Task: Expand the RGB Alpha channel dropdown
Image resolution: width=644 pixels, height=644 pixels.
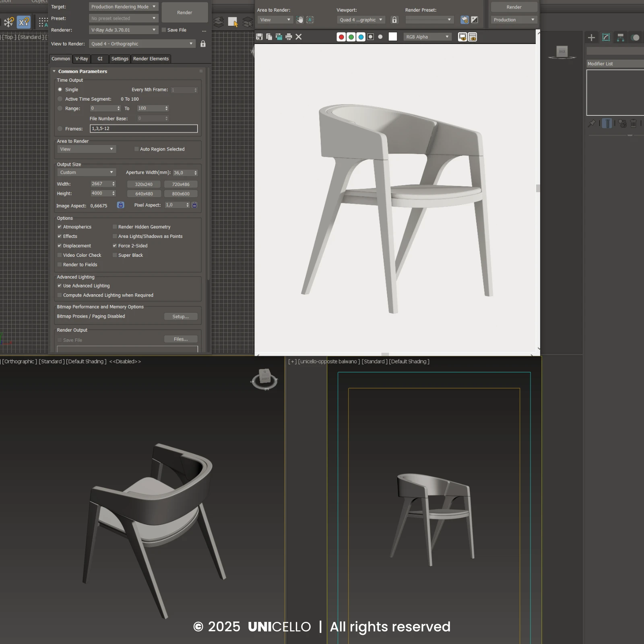Action: pyautogui.click(x=427, y=37)
